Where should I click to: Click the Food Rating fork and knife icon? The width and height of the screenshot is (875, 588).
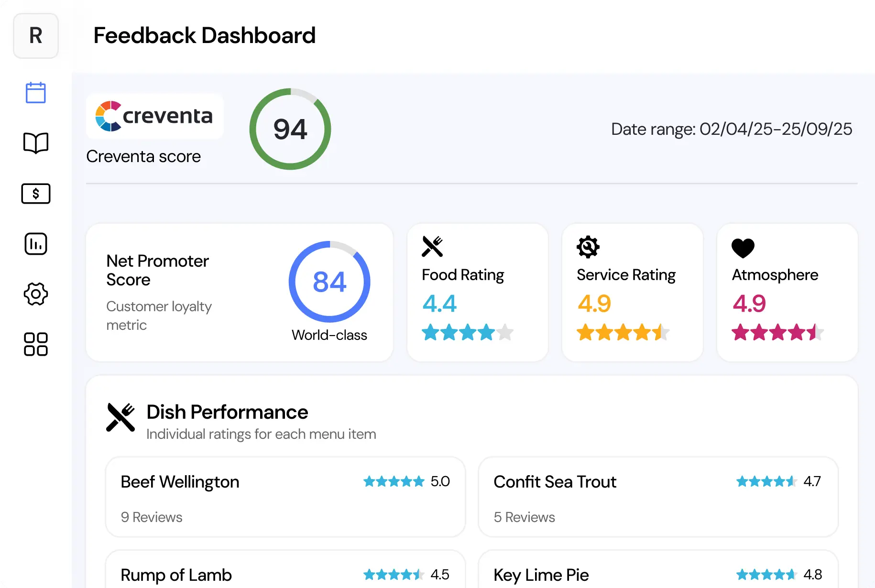432,247
